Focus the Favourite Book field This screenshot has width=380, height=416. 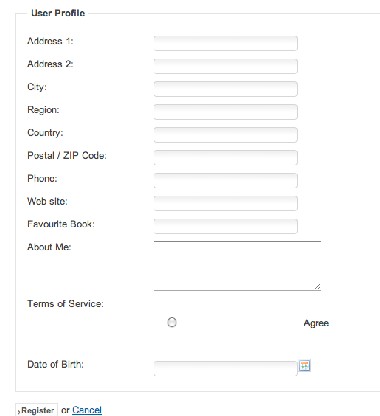pyautogui.click(x=226, y=226)
